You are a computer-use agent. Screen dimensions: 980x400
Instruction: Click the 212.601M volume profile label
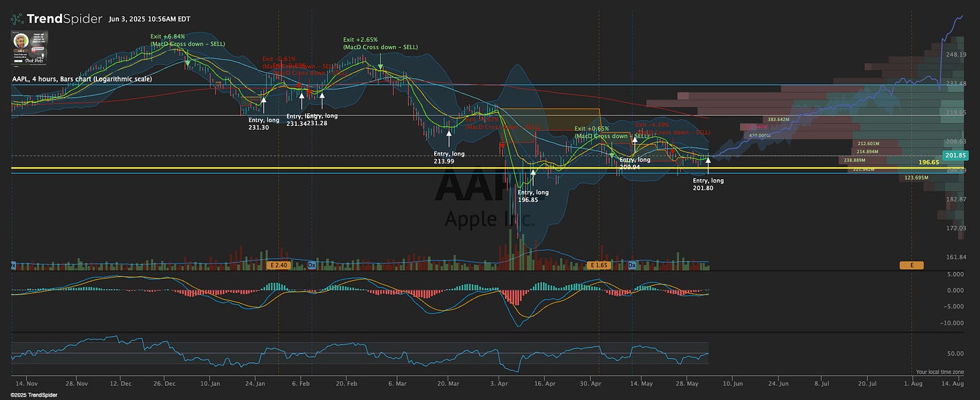tap(869, 143)
